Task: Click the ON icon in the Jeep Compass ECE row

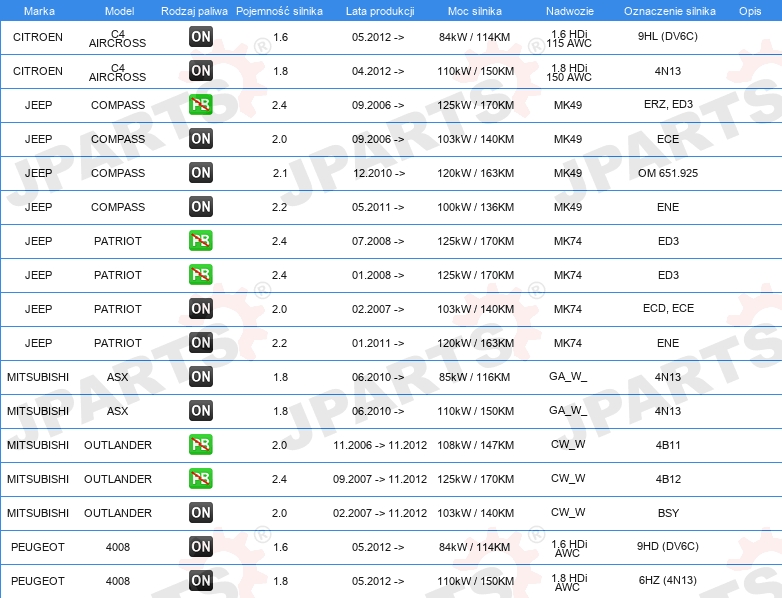Action: [x=201, y=139]
